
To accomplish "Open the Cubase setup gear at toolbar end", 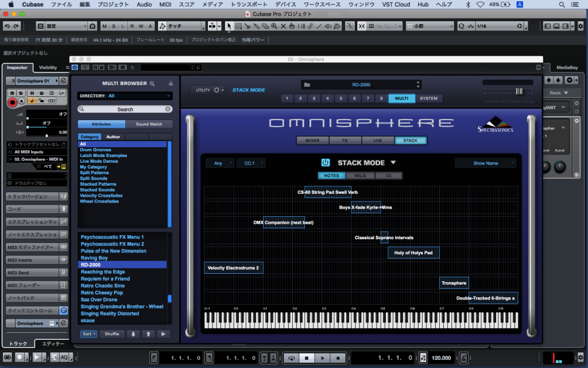I will coord(581,26).
